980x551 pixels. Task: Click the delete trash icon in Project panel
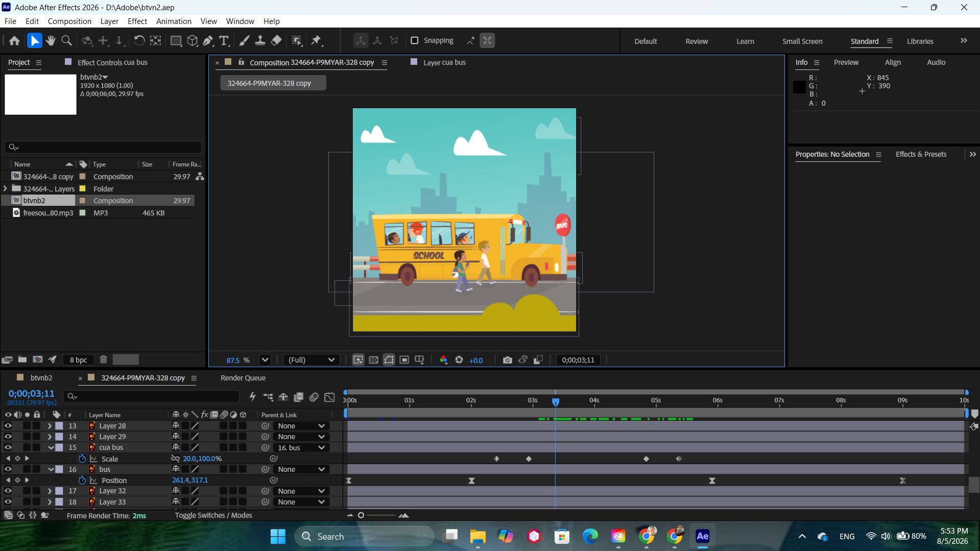pos(103,360)
